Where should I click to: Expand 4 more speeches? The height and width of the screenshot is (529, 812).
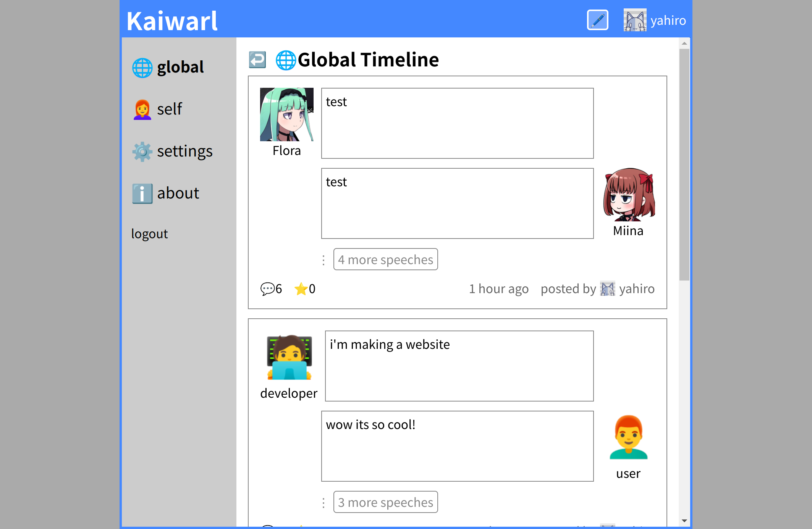coord(385,260)
